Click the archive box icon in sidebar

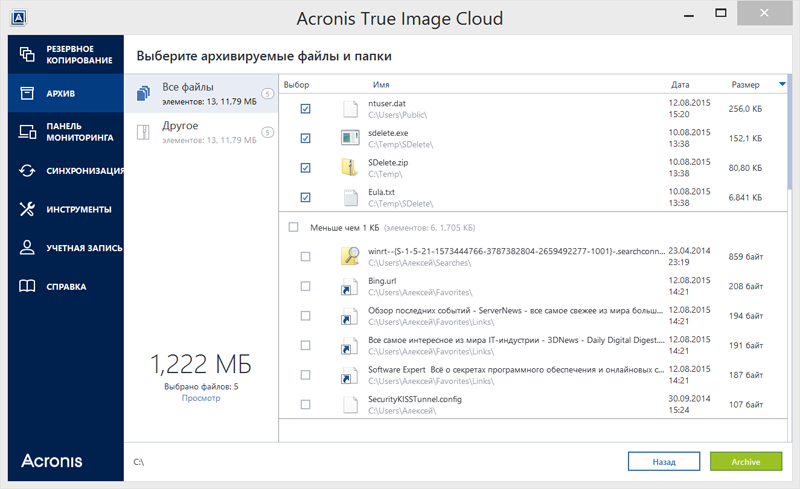click(x=27, y=93)
